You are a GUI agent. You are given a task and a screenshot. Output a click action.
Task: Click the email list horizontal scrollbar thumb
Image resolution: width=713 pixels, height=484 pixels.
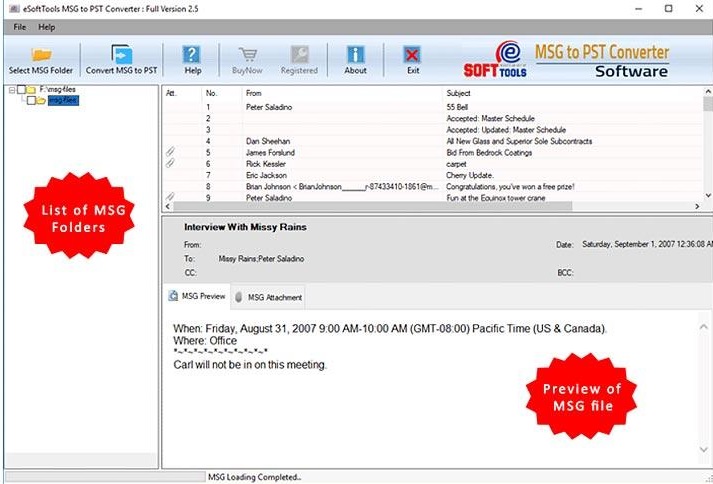coord(373,207)
